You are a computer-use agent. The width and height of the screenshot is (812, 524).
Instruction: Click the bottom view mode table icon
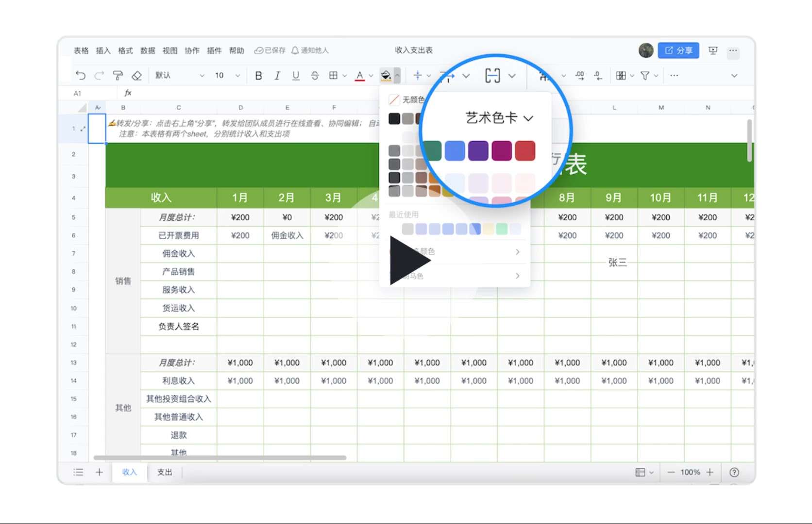(x=640, y=472)
